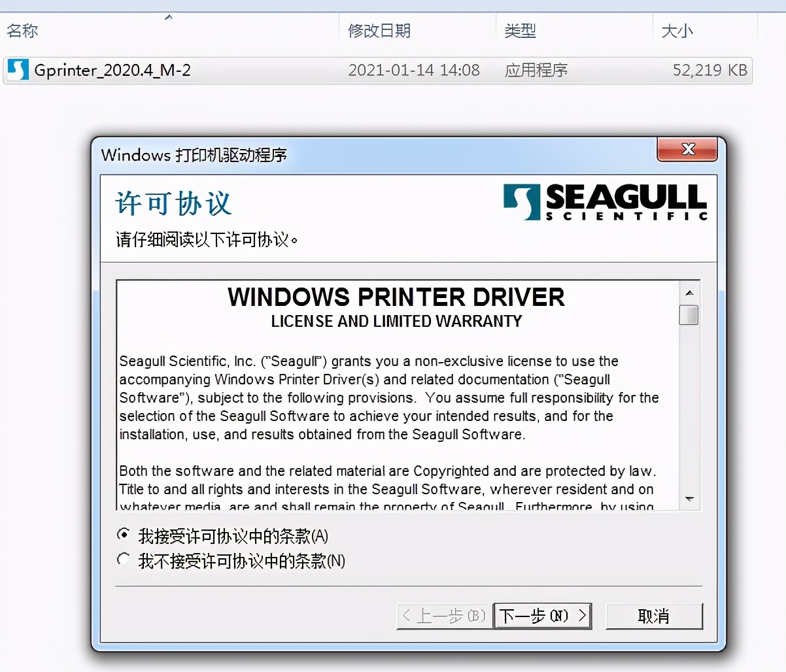Click the Gprinter_2020.4_M-2 file name
The height and width of the screenshot is (672, 786).
click(x=112, y=70)
